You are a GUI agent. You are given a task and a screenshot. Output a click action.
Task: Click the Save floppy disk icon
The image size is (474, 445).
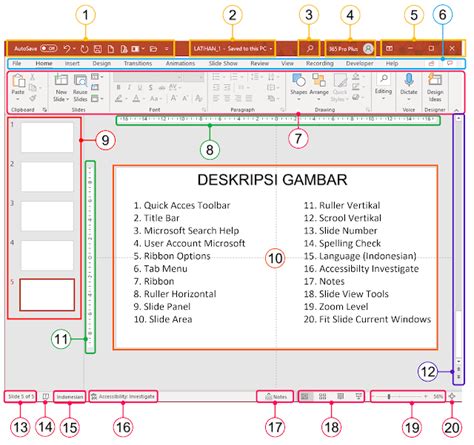[x=97, y=49]
